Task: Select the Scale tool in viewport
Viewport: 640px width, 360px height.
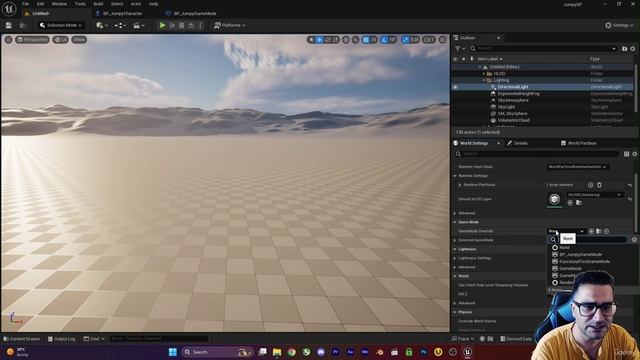Action: (336, 40)
